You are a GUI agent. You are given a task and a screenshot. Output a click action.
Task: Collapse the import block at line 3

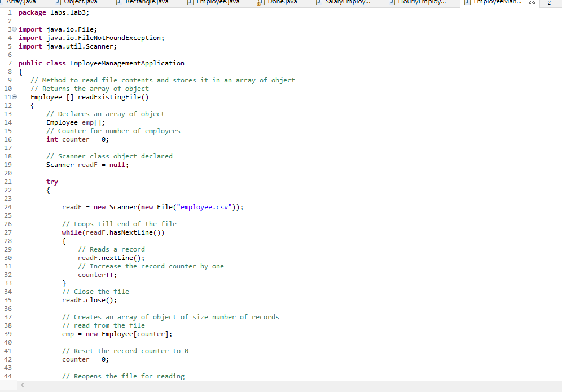pyautogui.click(x=14, y=29)
